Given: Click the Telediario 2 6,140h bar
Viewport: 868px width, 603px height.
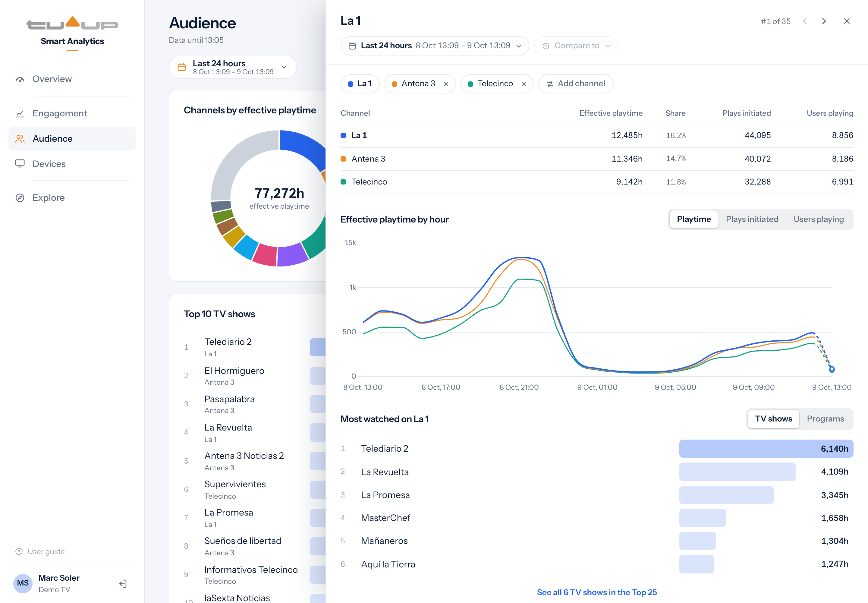Looking at the screenshot, I should point(766,448).
